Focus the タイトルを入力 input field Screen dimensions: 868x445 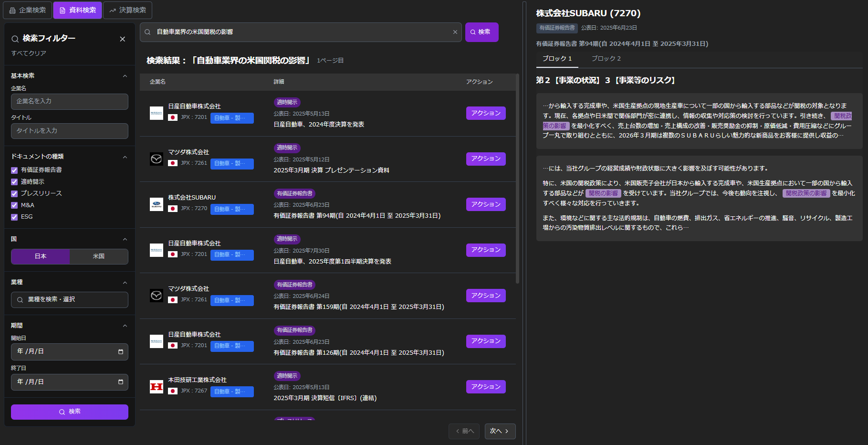(x=70, y=131)
